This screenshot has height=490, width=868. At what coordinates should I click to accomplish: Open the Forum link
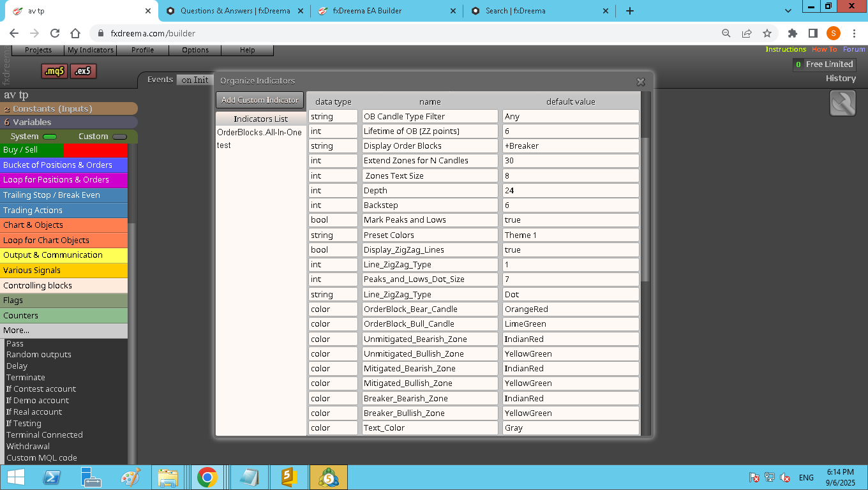click(x=854, y=49)
